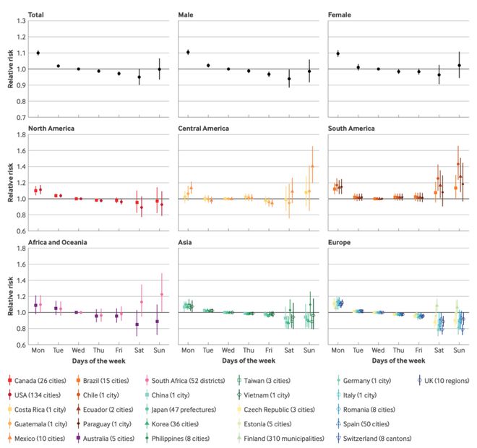Click the Ecuador triangle legend marker

pyautogui.click(x=79, y=410)
